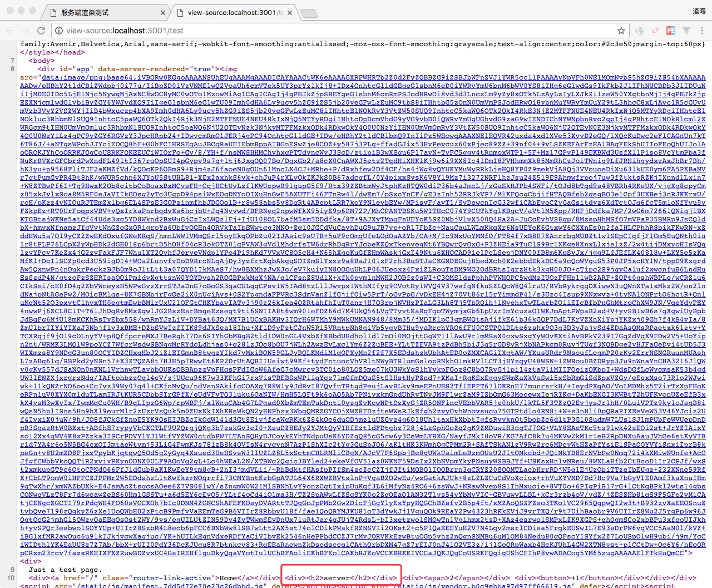Screen dimensions: 712x588
Task: Click the grey globe extension icon
Action: coord(640,31)
